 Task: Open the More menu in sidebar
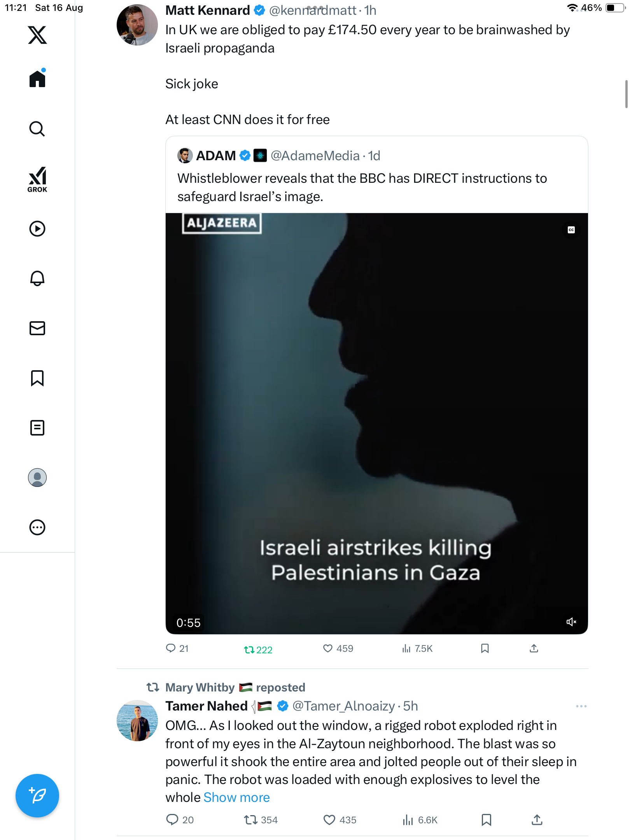(x=37, y=527)
